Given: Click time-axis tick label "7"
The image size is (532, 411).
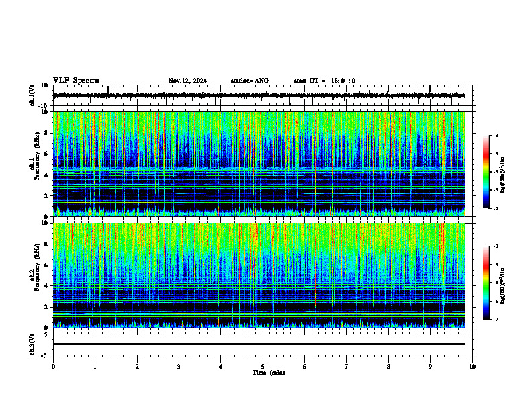Looking at the screenshot, I should (x=346, y=367).
